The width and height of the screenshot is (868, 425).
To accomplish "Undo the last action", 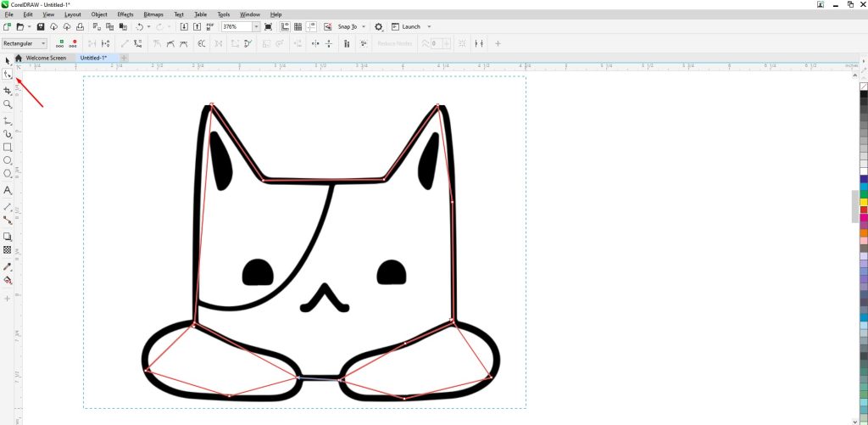I will [x=140, y=26].
